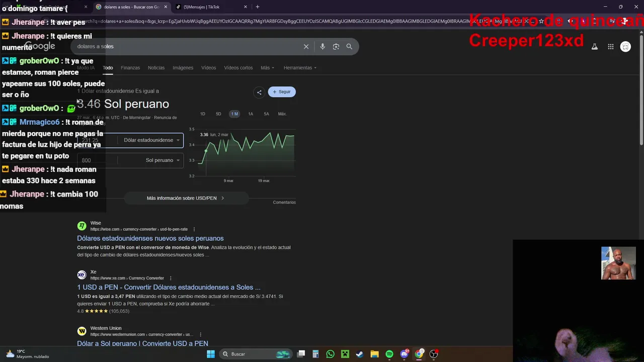This screenshot has width=644, height=362.
Task: Start voice search with the microphone icon
Action: (323, 46)
